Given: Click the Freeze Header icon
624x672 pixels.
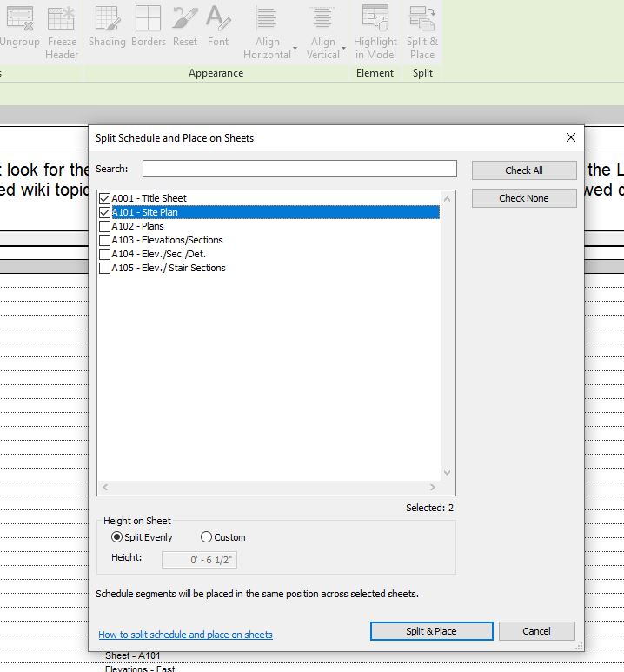Looking at the screenshot, I should tap(62, 19).
